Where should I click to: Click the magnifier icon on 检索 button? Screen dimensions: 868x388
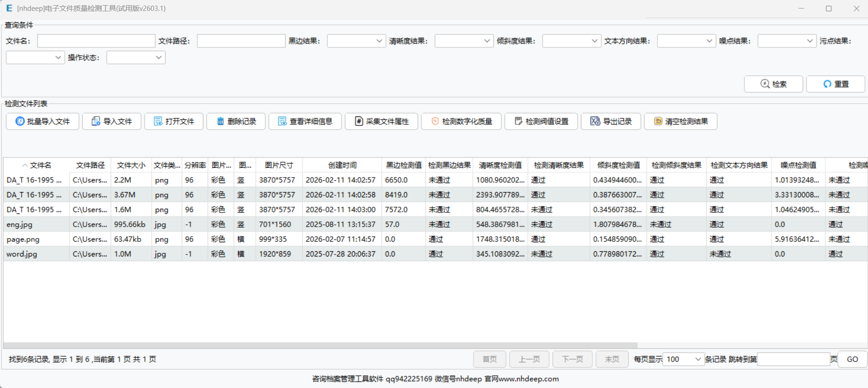[x=765, y=84]
